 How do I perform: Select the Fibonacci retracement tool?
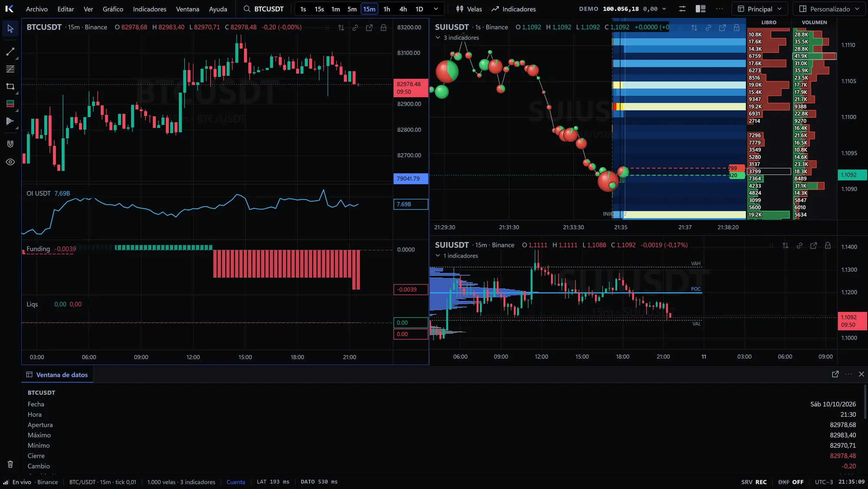click(10, 69)
